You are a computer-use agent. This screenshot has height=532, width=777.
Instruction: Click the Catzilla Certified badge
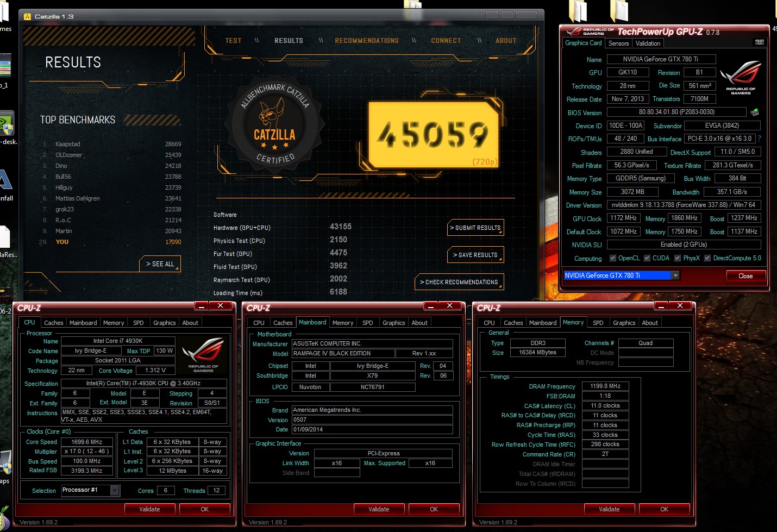click(x=275, y=124)
